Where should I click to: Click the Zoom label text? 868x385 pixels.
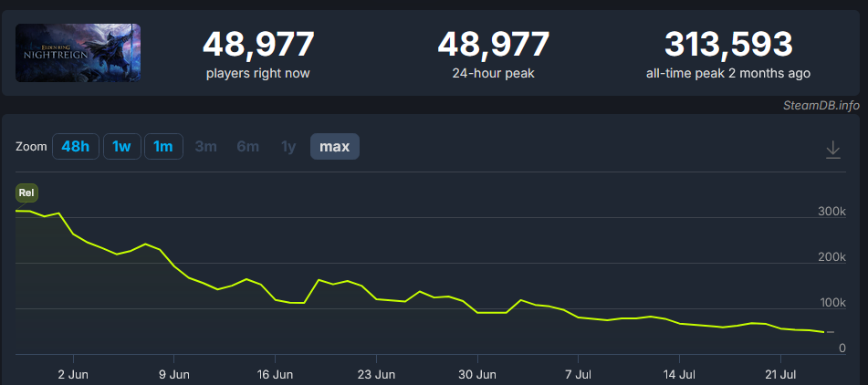point(31,147)
